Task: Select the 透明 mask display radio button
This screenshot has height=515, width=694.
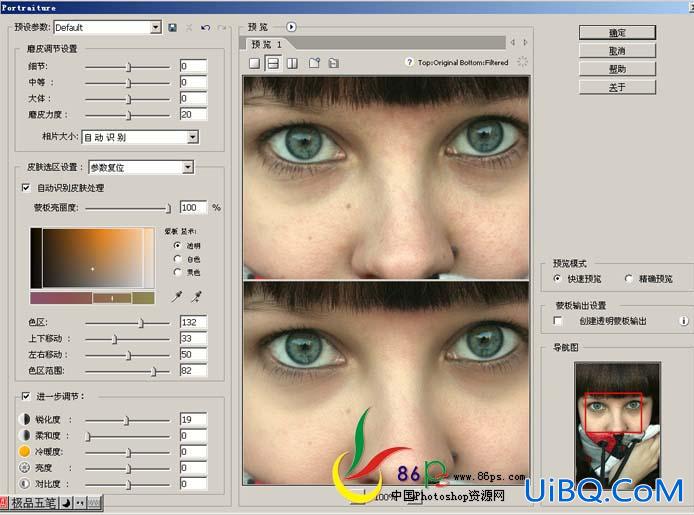Action: 177,245
